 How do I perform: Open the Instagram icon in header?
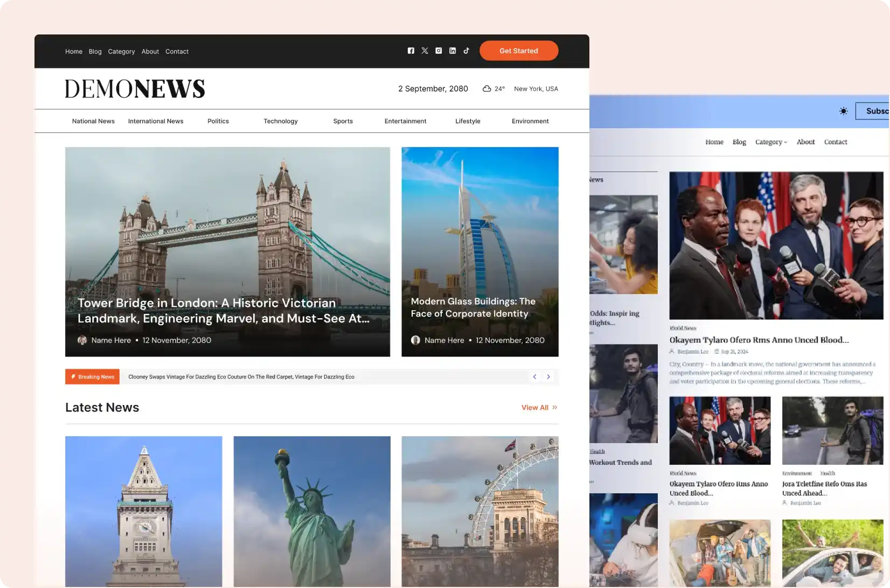(439, 51)
